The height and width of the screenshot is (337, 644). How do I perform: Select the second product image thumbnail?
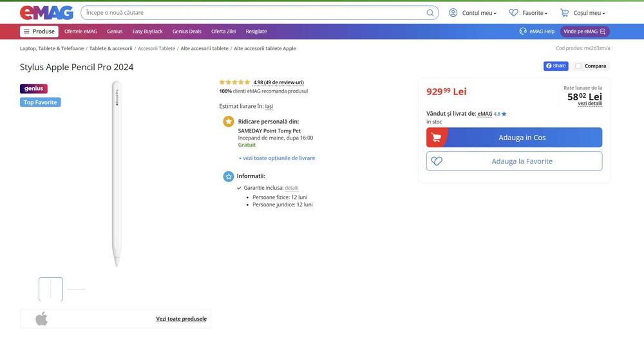coord(76,289)
